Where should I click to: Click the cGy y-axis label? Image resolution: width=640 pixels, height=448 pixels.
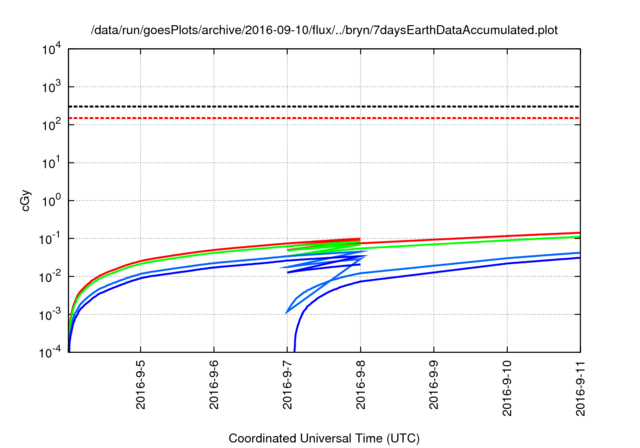[x=25, y=200]
